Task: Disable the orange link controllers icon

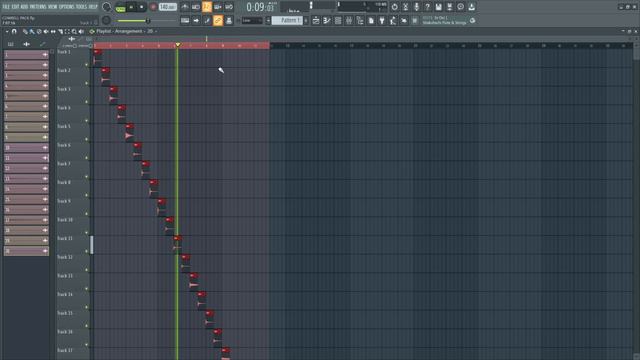Action: click(218, 20)
